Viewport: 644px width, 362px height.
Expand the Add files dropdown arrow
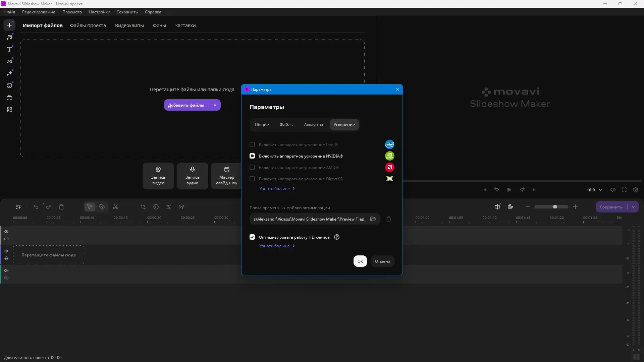(x=215, y=105)
